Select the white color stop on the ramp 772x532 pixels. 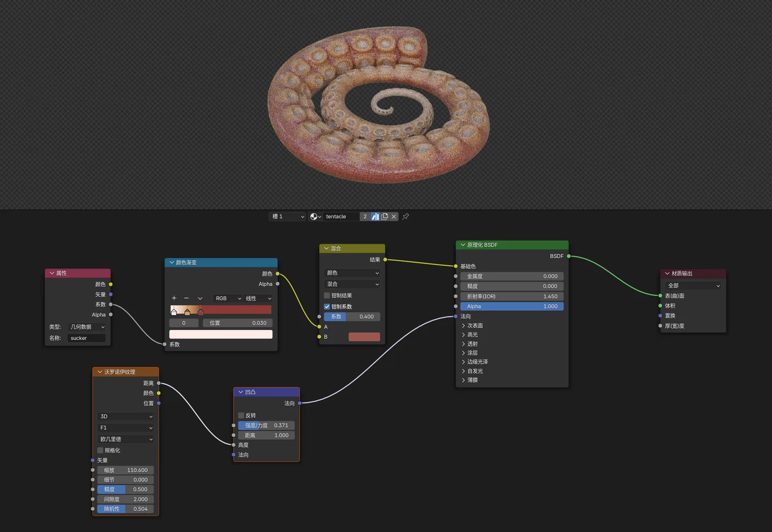click(x=174, y=311)
